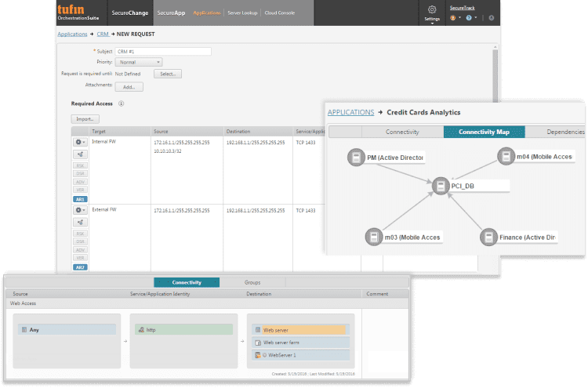The image size is (588, 388).
Task: Click the m04 Mobile Access node icon
Action: 506,158
